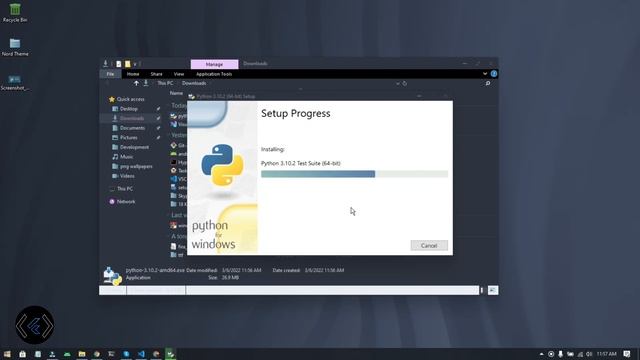The width and height of the screenshot is (640, 360).
Task: Open Documents in Quick access
Action: click(x=129, y=128)
